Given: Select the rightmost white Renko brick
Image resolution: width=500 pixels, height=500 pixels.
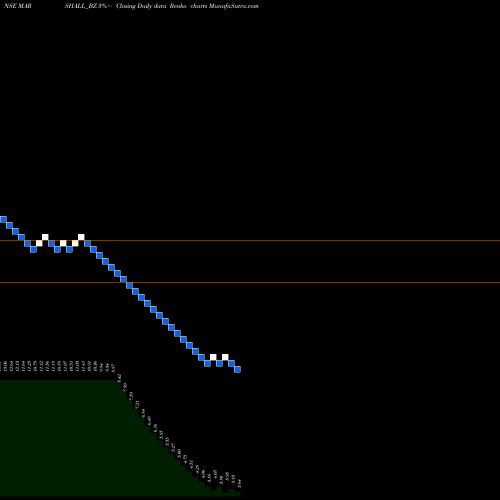Looking at the screenshot, I should (x=225, y=357).
